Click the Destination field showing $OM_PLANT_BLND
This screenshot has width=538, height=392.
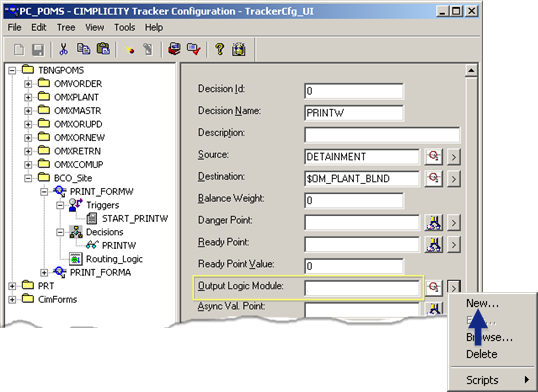pos(362,179)
